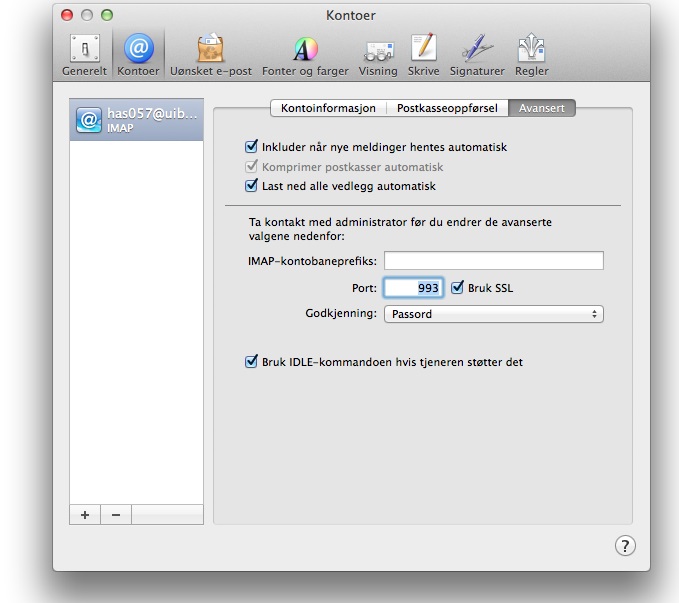Open the Regler preferences pane

531,54
